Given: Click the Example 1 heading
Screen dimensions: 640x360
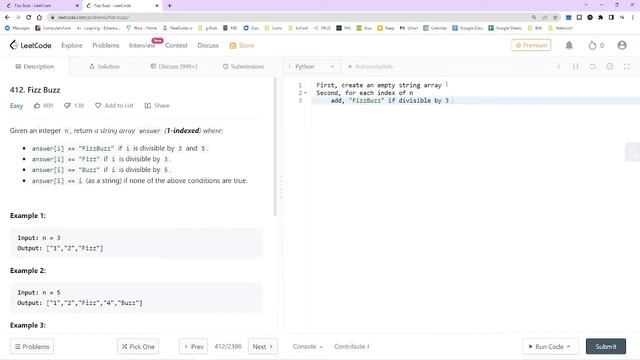Looking at the screenshot, I should (28, 216).
